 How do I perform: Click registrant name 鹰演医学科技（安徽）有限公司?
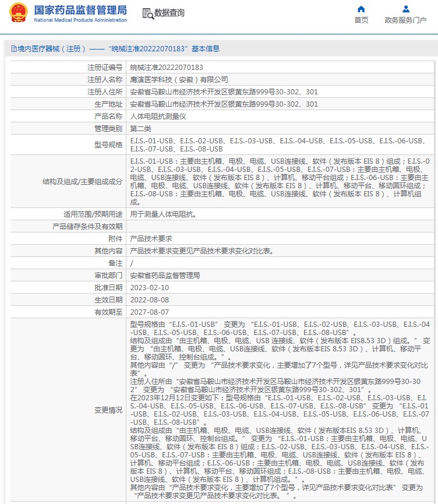click(x=179, y=80)
